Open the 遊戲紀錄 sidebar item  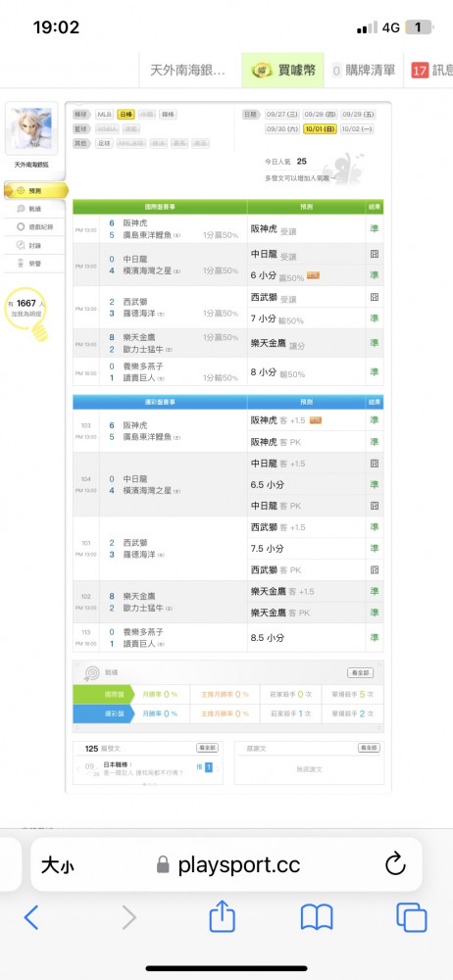coord(34,227)
